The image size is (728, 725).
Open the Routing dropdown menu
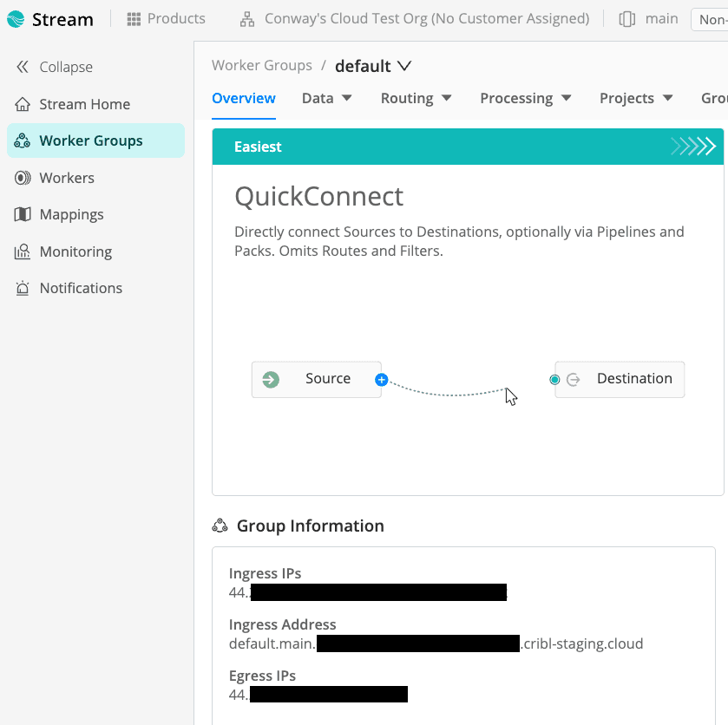click(416, 98)
